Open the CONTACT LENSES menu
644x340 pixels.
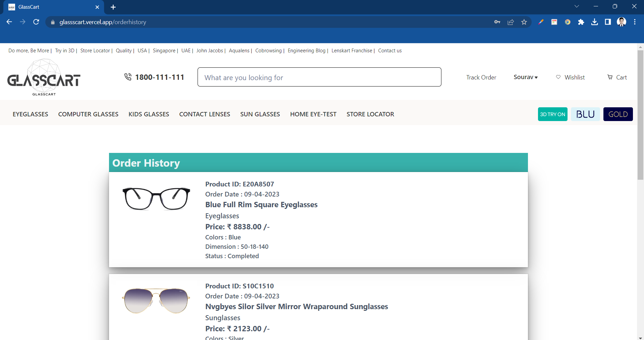coord(205,114)
